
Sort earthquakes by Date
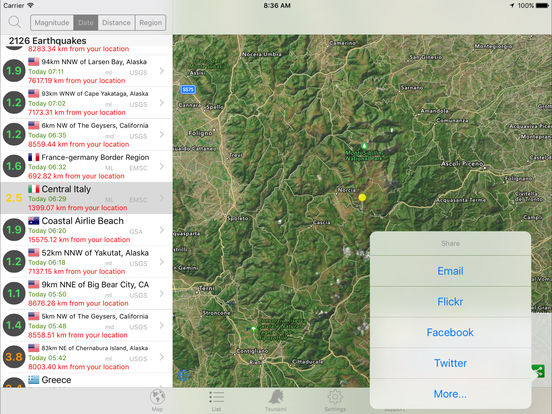coord(86,23)
